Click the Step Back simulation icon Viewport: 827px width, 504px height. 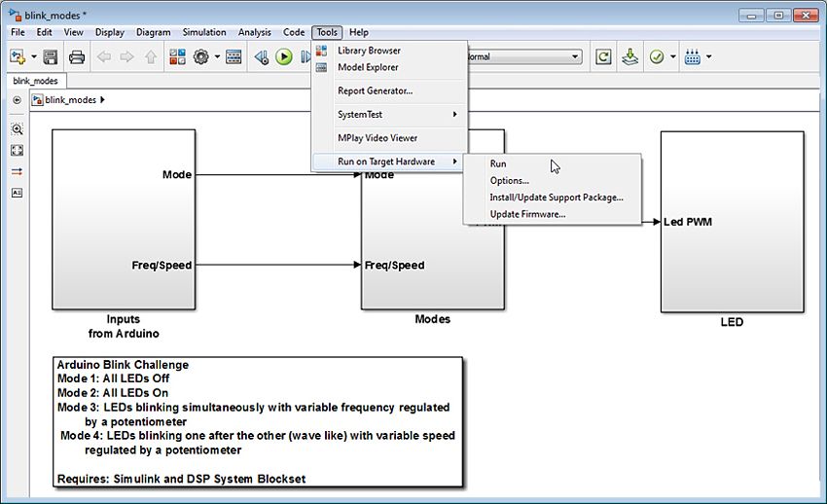coord(261,57)
